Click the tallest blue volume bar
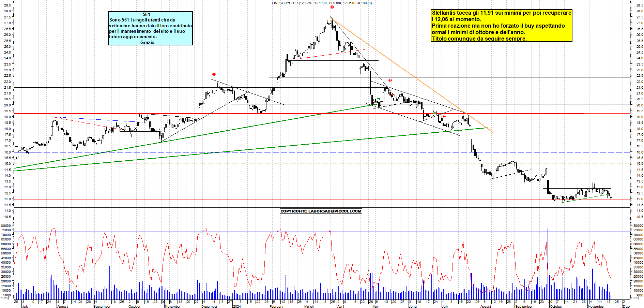The width and height of the screenshot is (644, 308). point(548,264)
